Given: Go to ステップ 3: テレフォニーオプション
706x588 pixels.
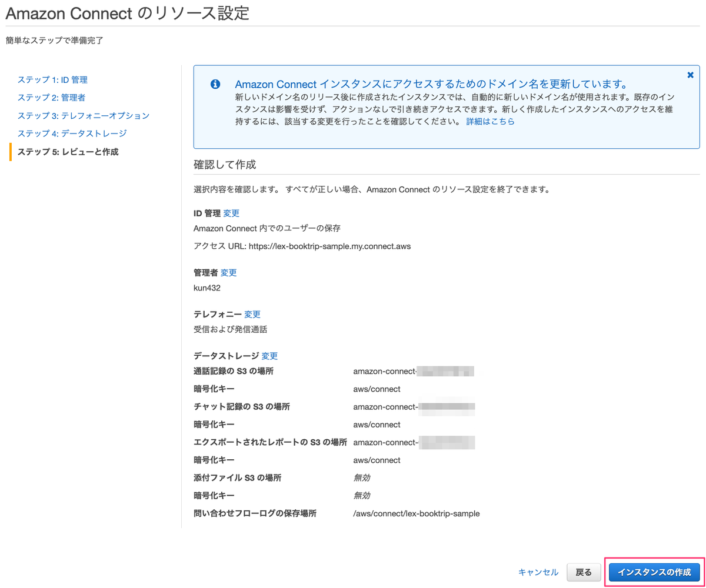Looking at the screenshot, I should coord(84,116).
